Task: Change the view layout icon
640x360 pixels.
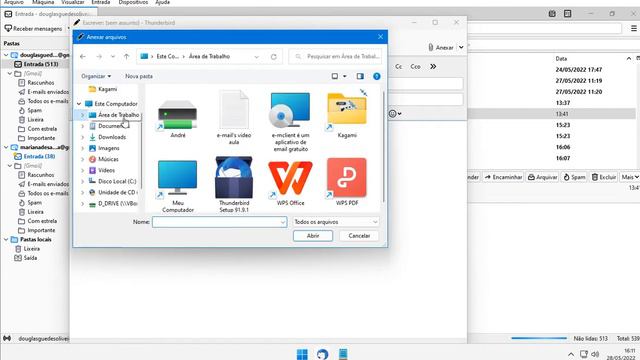Action: 335,76
